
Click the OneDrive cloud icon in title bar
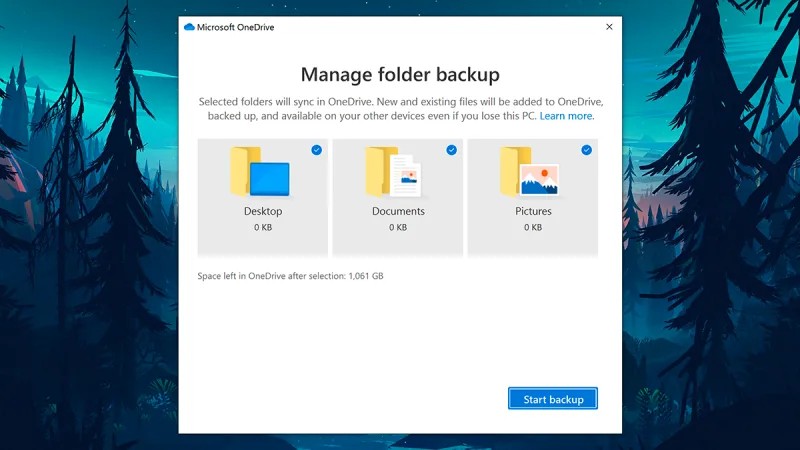click(x=189, y=27)
